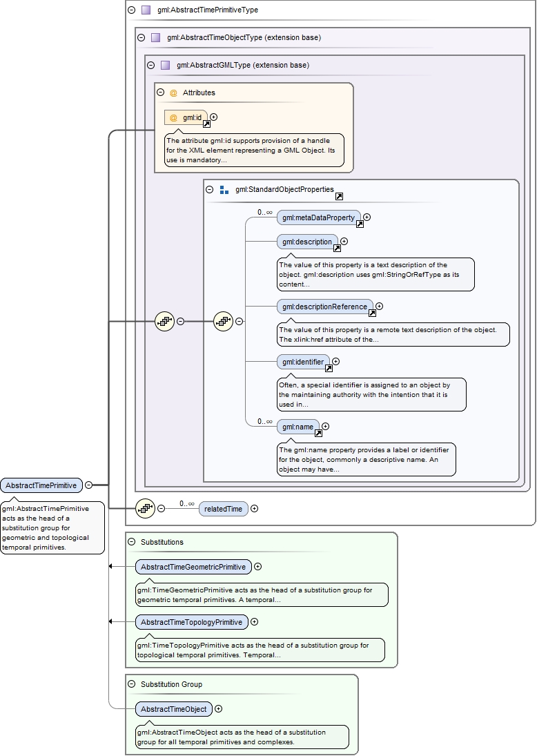The width and height of the screenshot is (537, 756).
Task: Select the relatedTime element
Action: coord(223,509)
